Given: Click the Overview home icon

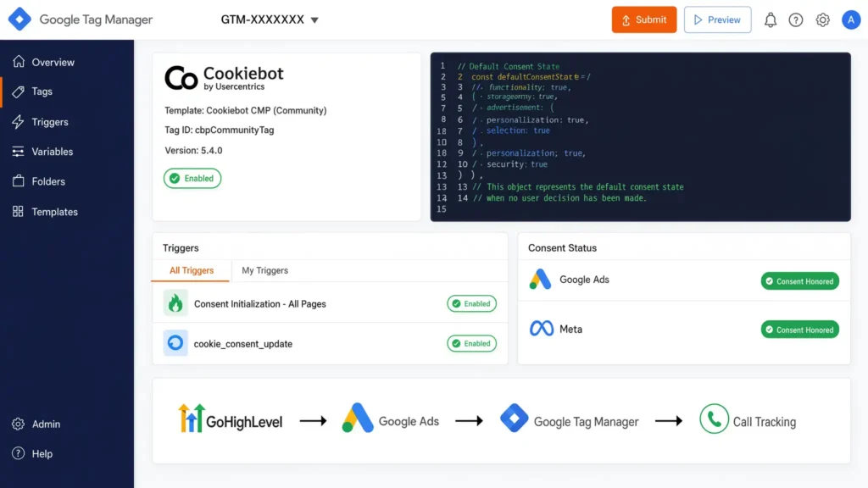Looking at the screenshot, I should tap(19, 61).
